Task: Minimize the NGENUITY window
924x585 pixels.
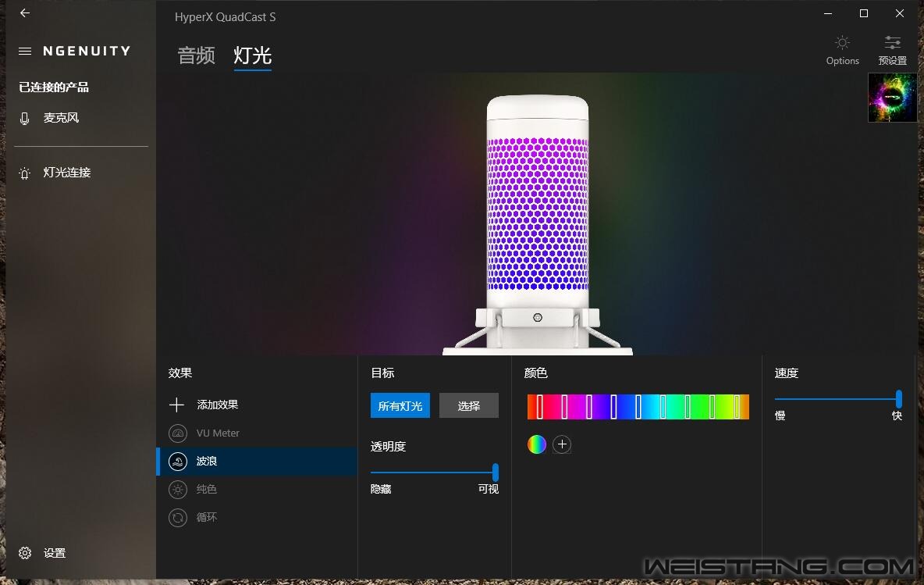Action: pos(828,13)
